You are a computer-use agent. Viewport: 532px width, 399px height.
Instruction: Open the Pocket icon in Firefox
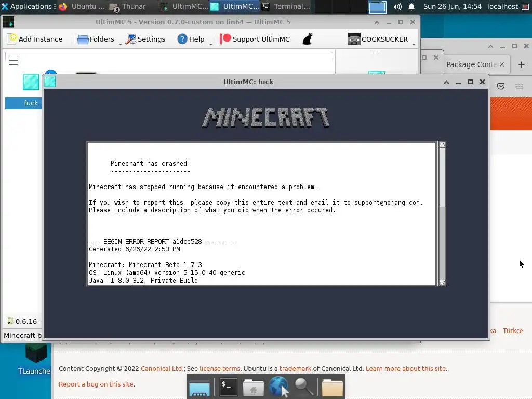pos(501,86)
